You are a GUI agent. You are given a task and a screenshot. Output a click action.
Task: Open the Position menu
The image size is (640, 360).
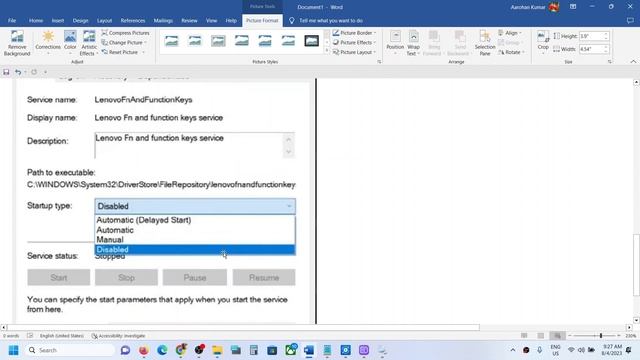click(x=395, y=42)
